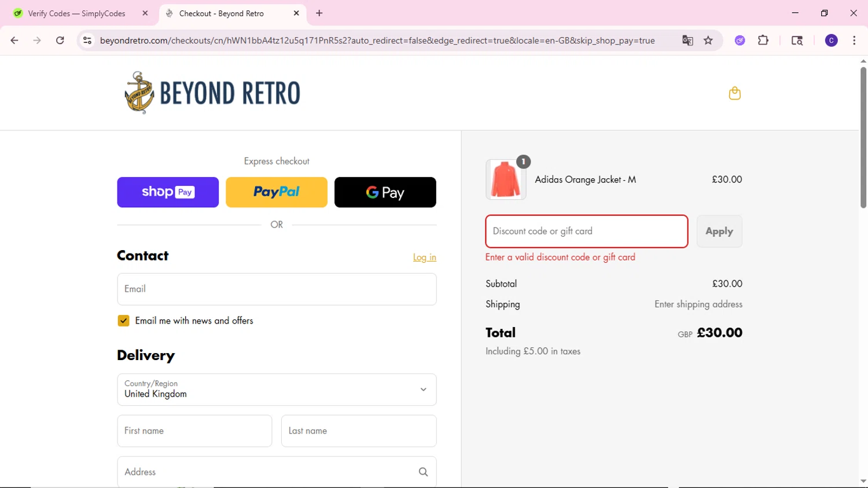Click the Enter shipping address text

[x=698, y=304]
